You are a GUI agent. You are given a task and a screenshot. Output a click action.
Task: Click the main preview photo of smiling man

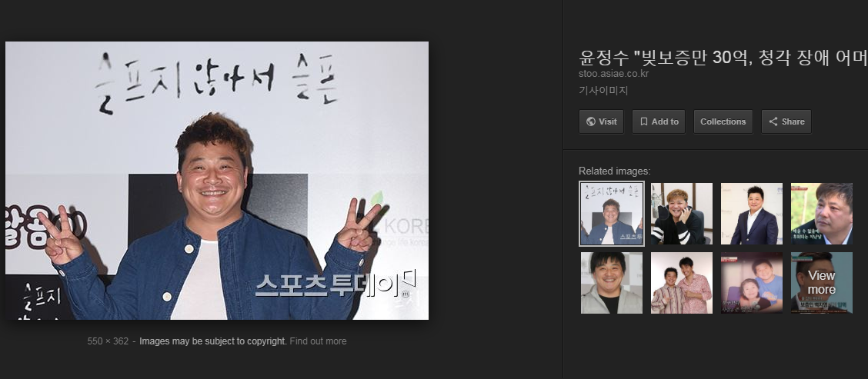point(217,181)
